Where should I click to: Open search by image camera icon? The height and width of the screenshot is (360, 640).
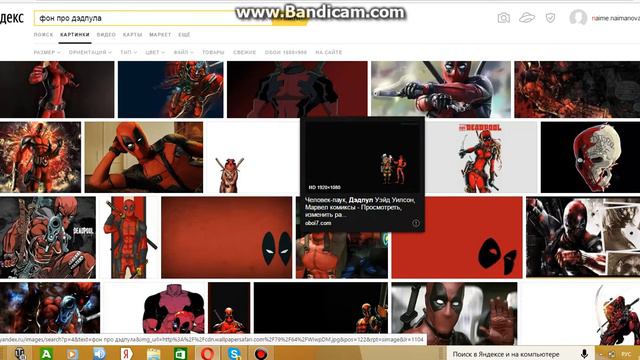(504, 18)
